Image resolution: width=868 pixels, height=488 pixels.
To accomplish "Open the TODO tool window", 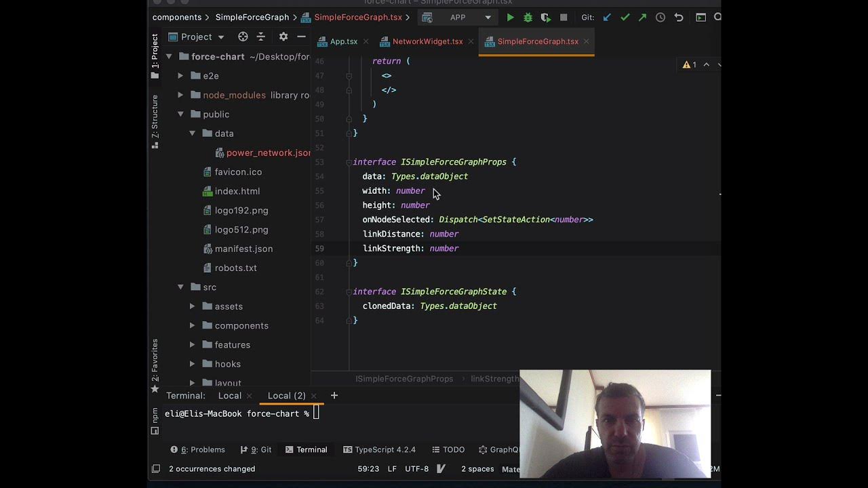I will (x=448, y=449).
